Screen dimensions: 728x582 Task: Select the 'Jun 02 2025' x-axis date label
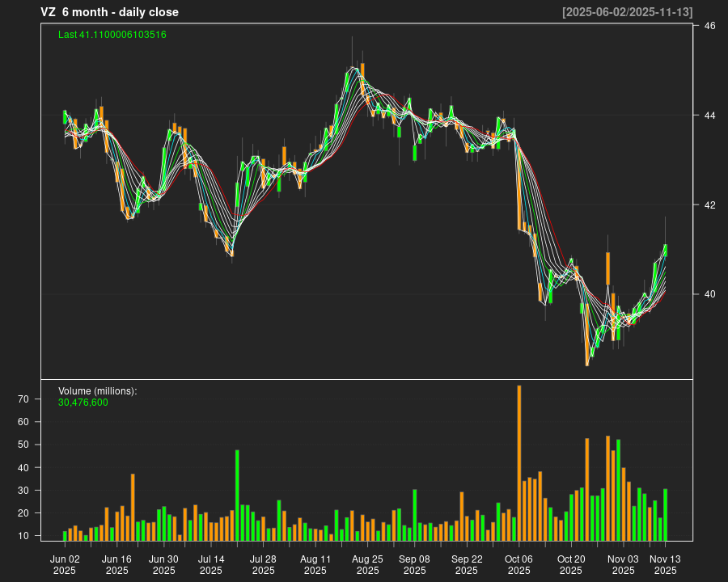coord(65,564)
